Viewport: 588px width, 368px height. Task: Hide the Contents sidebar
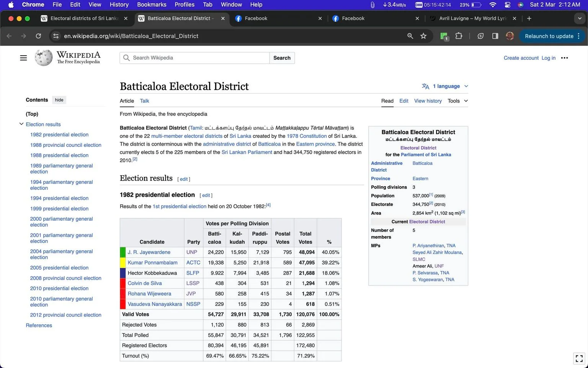pyautogui.click(x=59, y=100)
